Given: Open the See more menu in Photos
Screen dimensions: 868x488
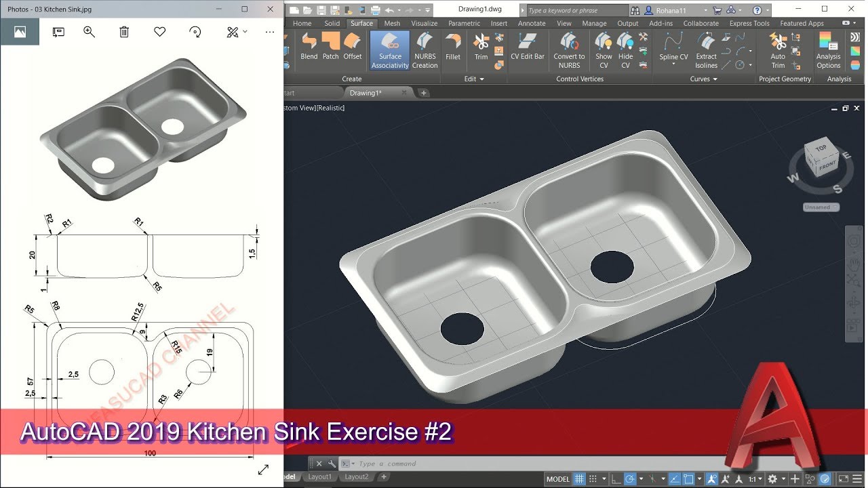Looking at the screenshot, I should point(270,32).
